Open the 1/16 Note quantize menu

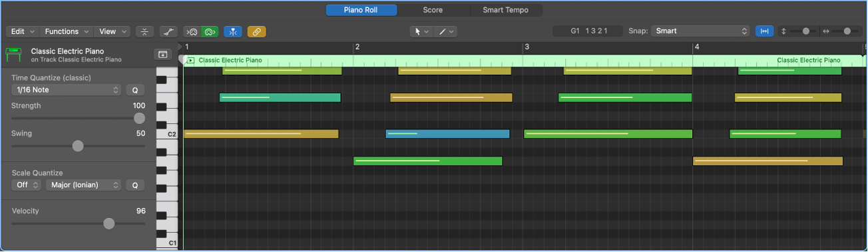point(66,90)
